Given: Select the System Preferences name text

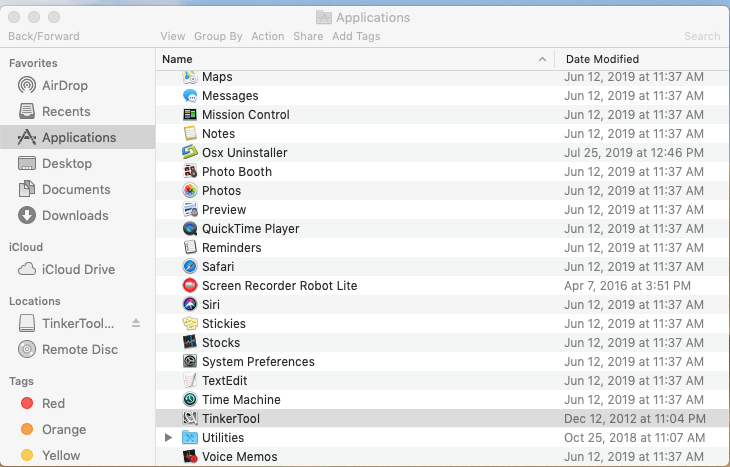Looking at the screenshot, I should coord(258,362).
